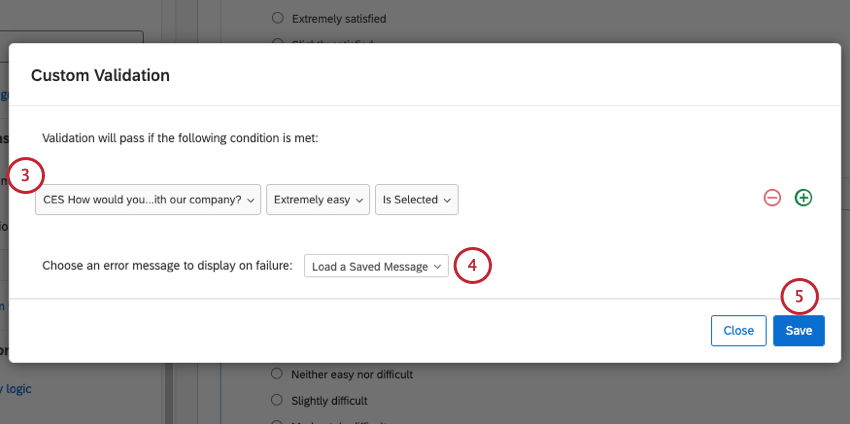The height and width of the screenshot is (424, 850).
Task: Click the step 3 annotation marker
Action: coord(27,176)
